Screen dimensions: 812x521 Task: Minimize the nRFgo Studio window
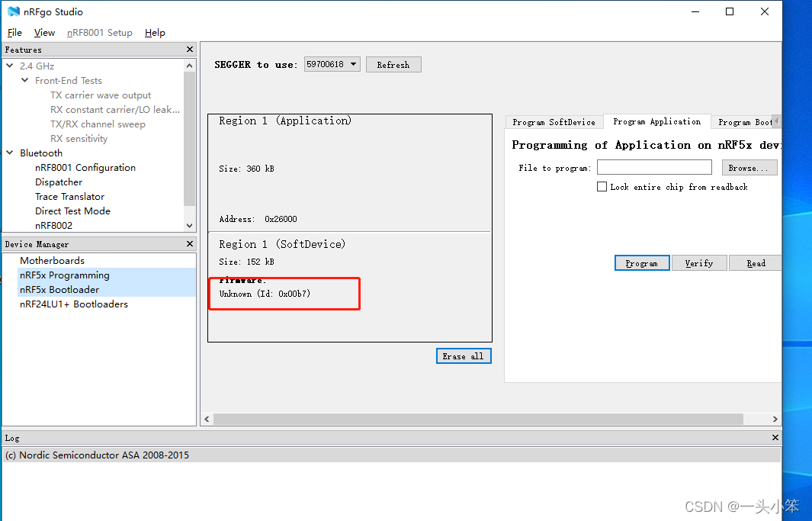click(695, 11)
